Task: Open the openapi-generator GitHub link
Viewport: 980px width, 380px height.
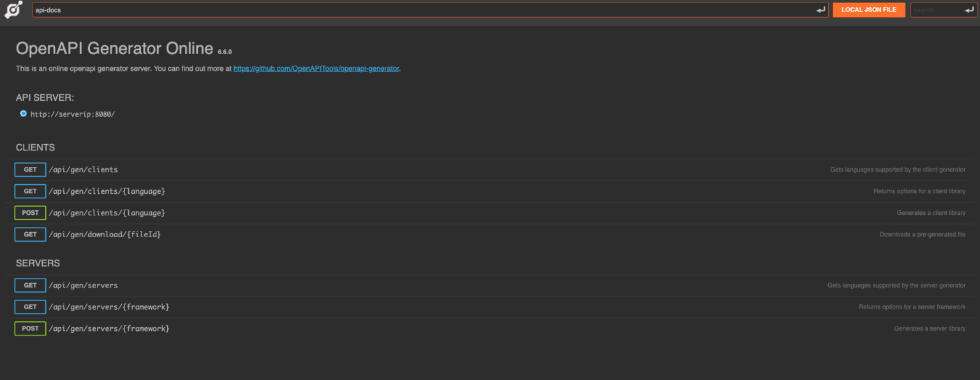Action: [x=316, y=68]
